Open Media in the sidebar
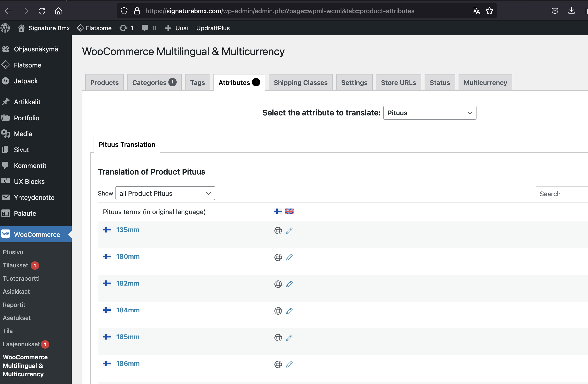This screenshot has height=384, width=588. pyautogui.click(x=36, y=134)
